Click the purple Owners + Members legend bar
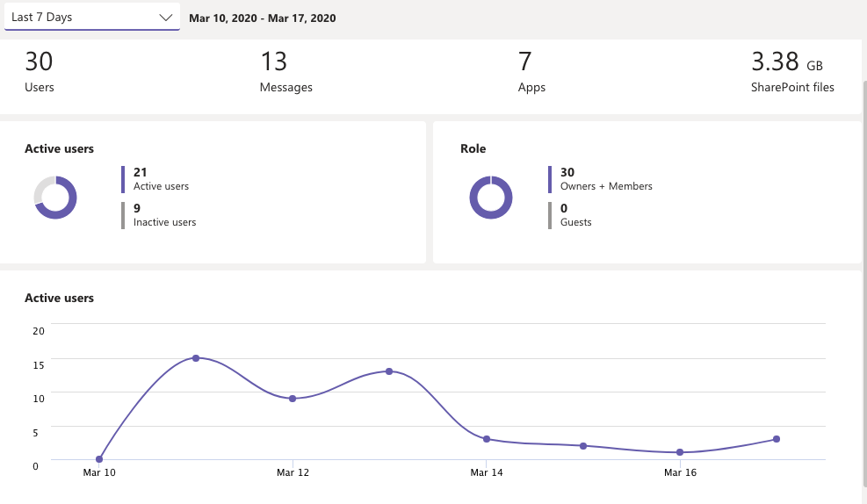The height and width of the screenshot is (504, 867). [550, 179]
